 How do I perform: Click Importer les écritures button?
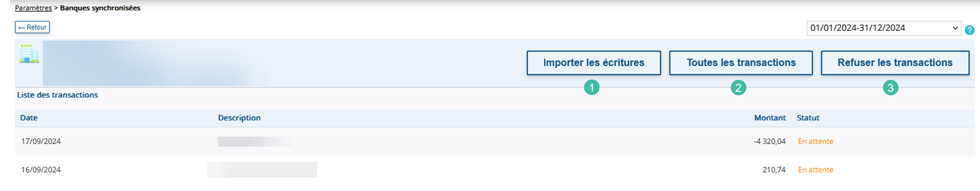594,63
